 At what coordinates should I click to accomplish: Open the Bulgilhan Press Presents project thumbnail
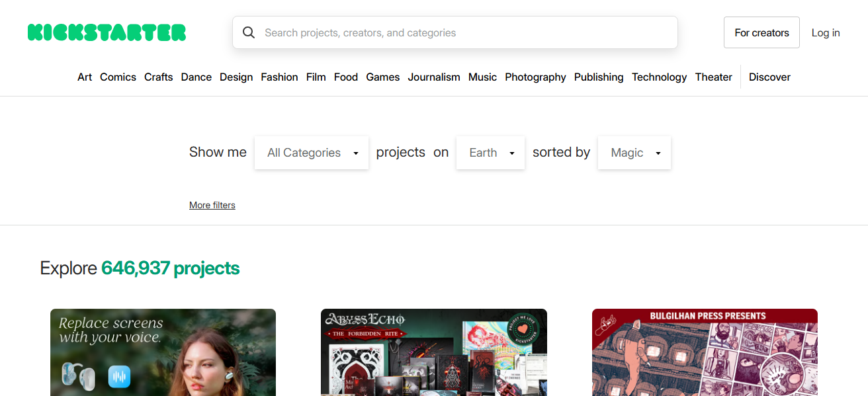point(705,352)
